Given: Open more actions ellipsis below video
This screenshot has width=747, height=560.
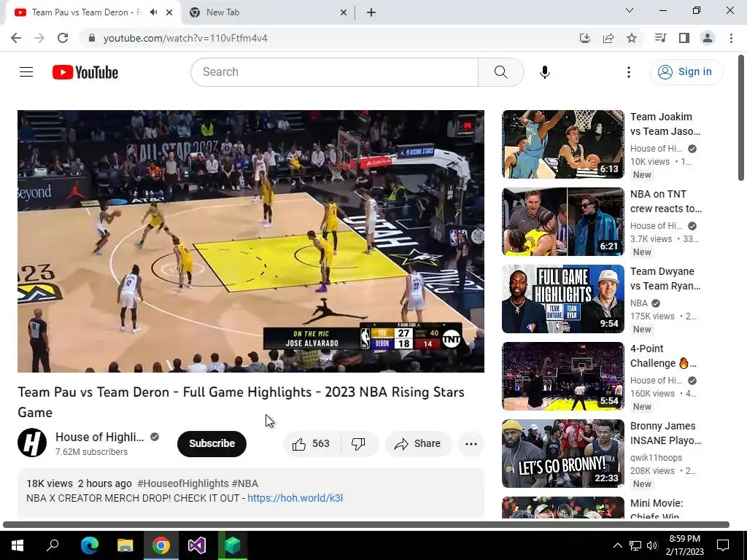Looking at the screenshot, I should click(471, 444).
